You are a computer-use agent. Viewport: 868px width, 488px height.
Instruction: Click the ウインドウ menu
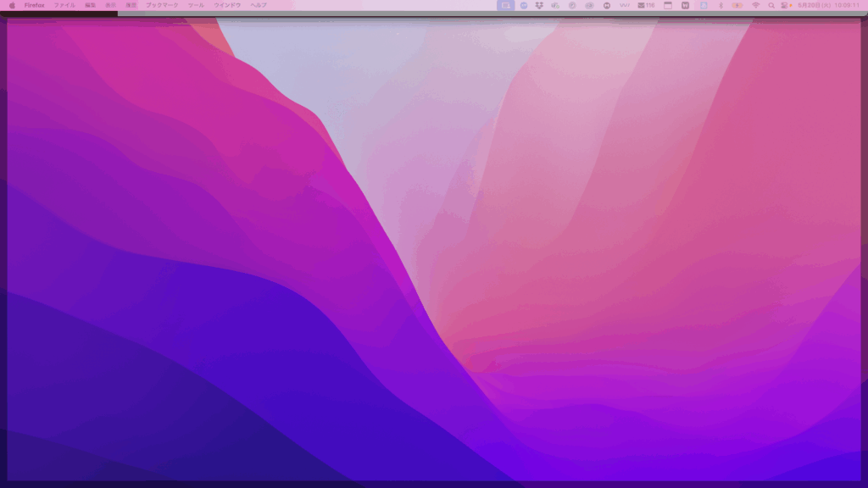(x=227, y=5)
